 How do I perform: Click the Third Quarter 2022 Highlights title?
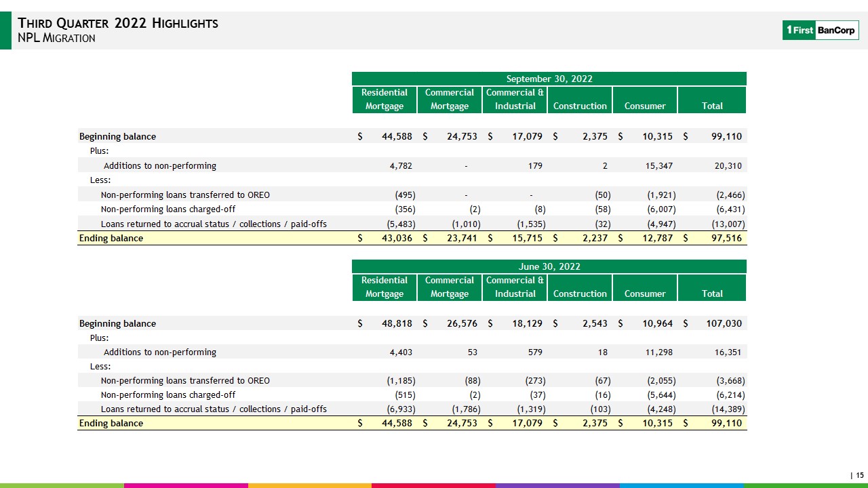[x=118, y=23]
